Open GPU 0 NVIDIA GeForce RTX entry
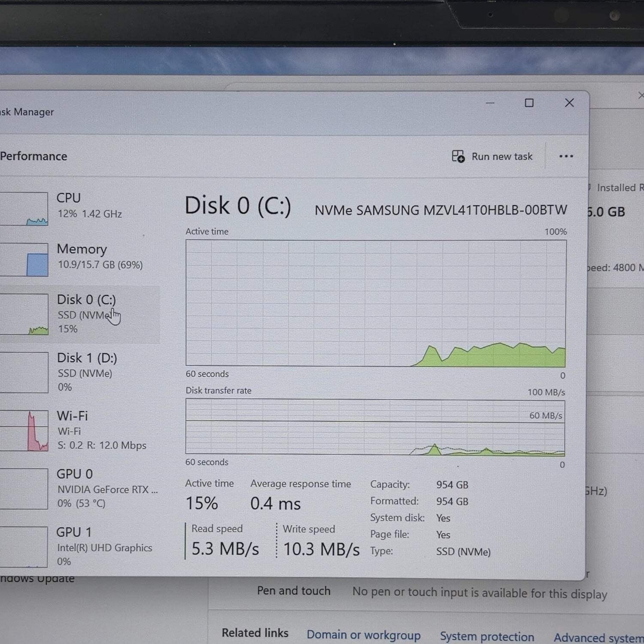The height and width of the screenshot is (644, 644). (80, 489)
